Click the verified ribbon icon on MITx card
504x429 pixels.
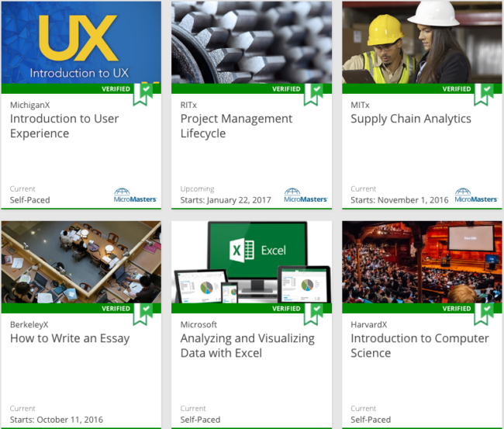click(x=484, y=95)
